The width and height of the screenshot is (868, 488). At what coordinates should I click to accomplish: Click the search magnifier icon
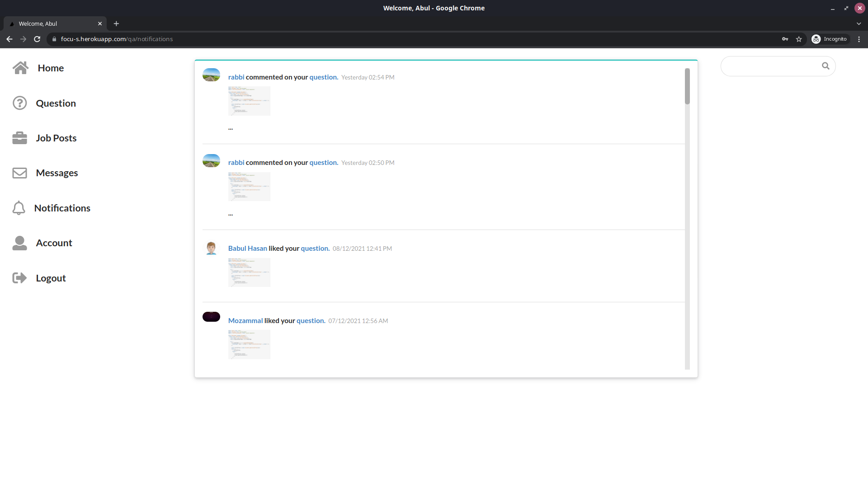coord(826,66)
